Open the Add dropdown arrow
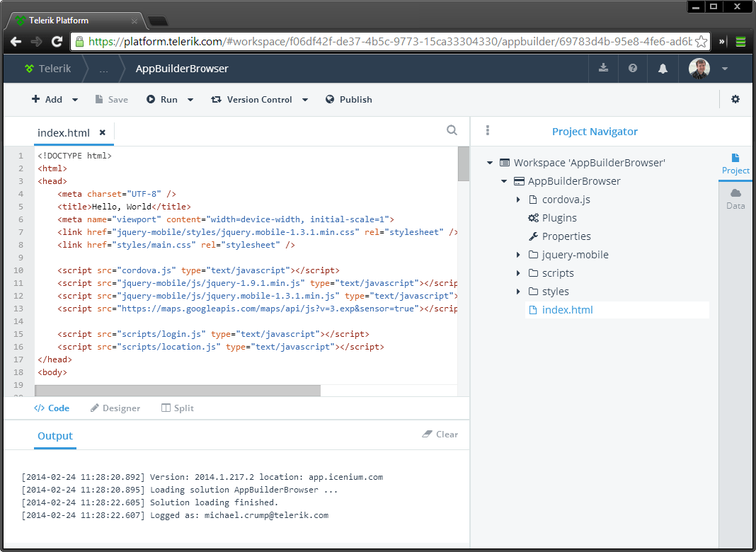Viewport: 756px width, 552px height. 75,100
